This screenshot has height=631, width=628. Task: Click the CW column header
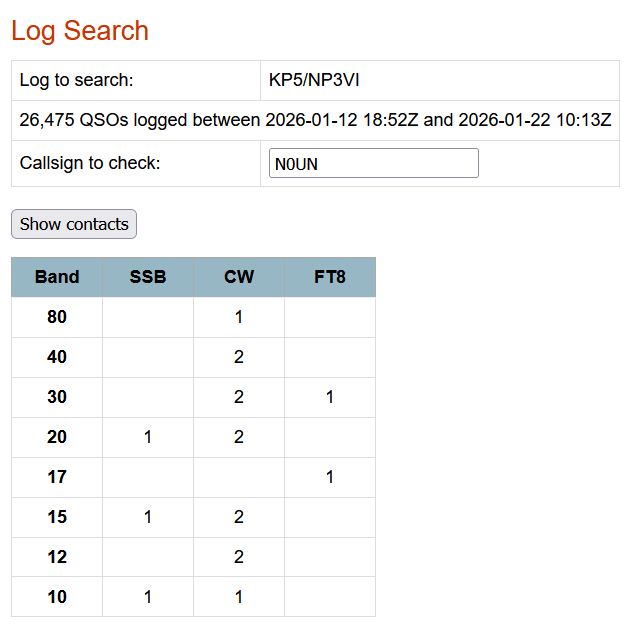[x=239, y=277]
